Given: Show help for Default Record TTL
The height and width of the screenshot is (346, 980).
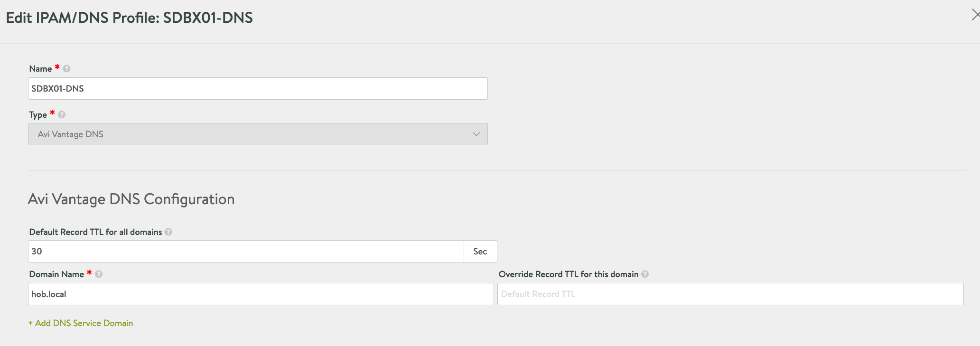Looking at the screenshot, I should coord(168,232).
